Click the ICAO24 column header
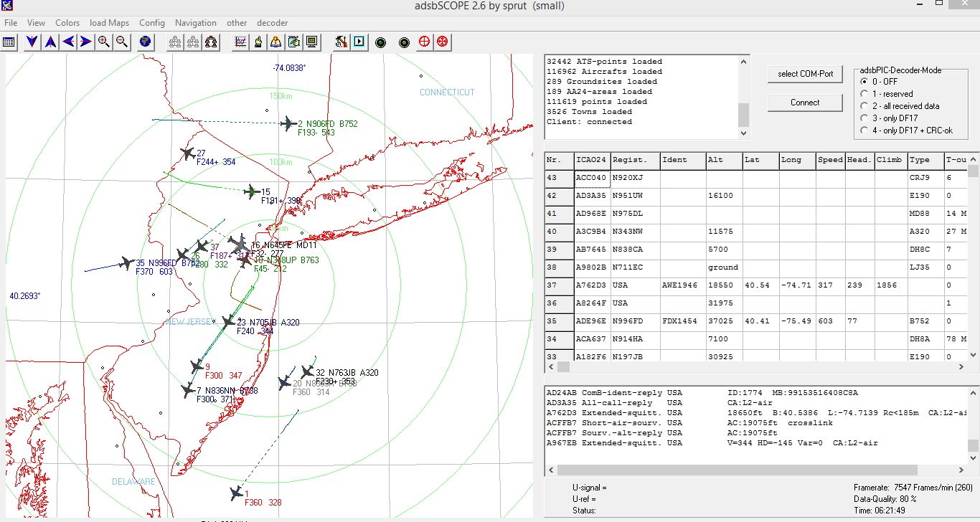Viewport: 980px width, 522px height. point(593,161)
